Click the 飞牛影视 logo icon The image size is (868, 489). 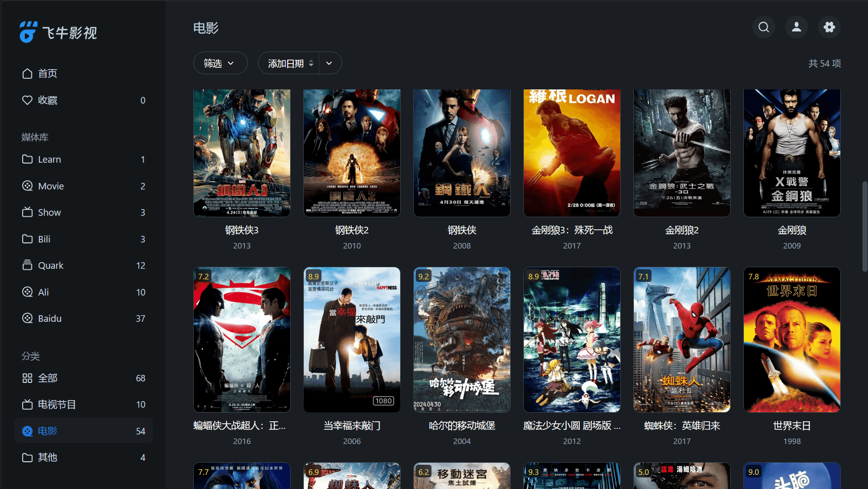(x=28, y=32)
